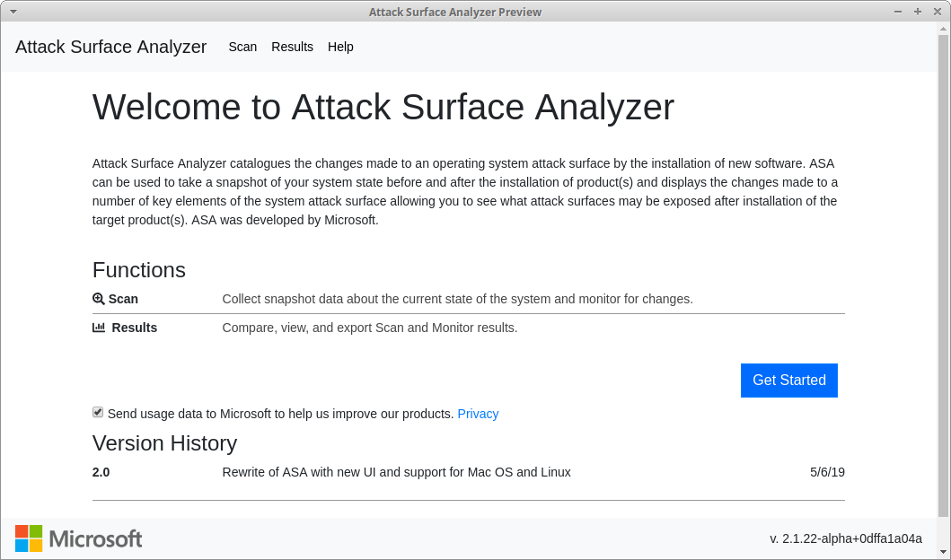
Task: Click the Results bar chart icon under Functions
Action: (99, 328)
